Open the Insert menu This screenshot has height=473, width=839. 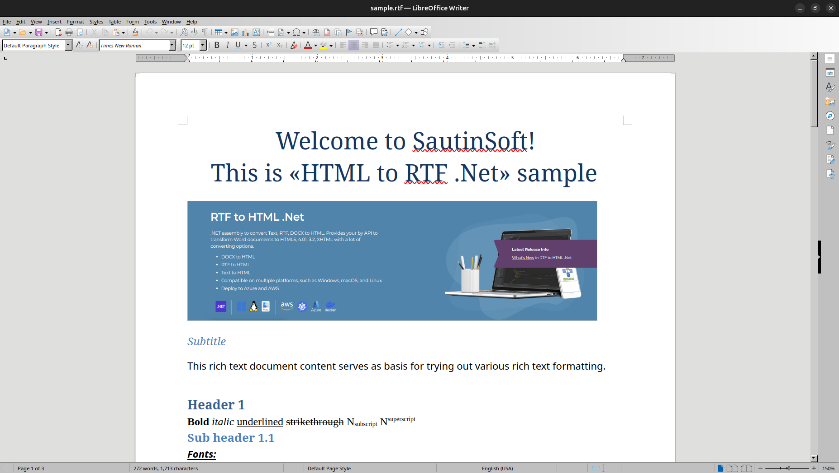click(53, 21)
